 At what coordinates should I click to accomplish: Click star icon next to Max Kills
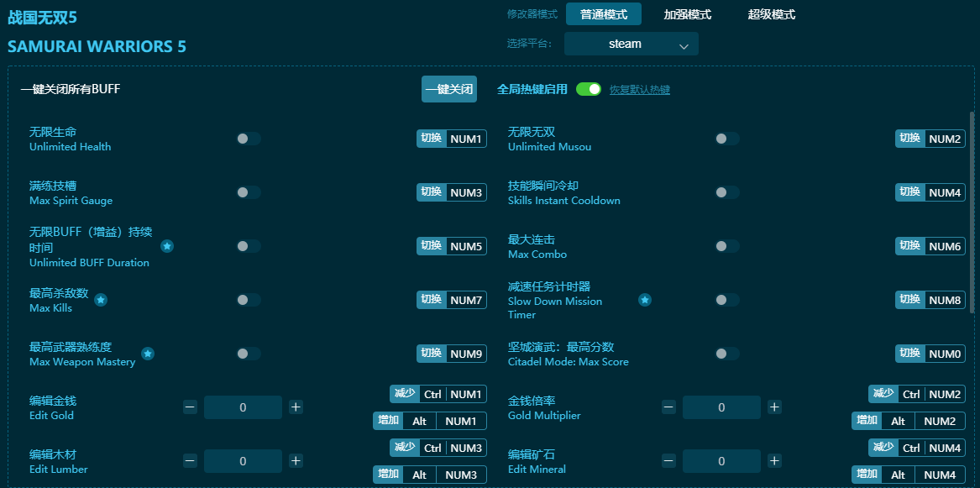pyautogui.click(x=101, y=300)
